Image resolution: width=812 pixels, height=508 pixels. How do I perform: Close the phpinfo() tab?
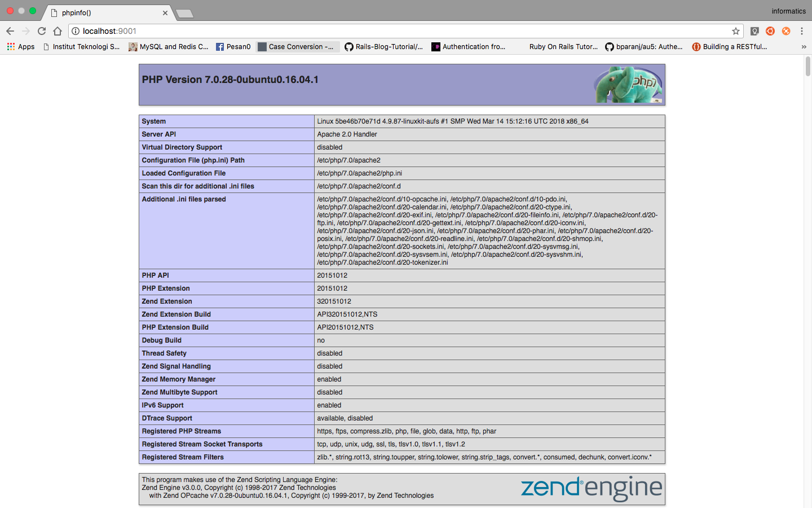tap(165, 12)
